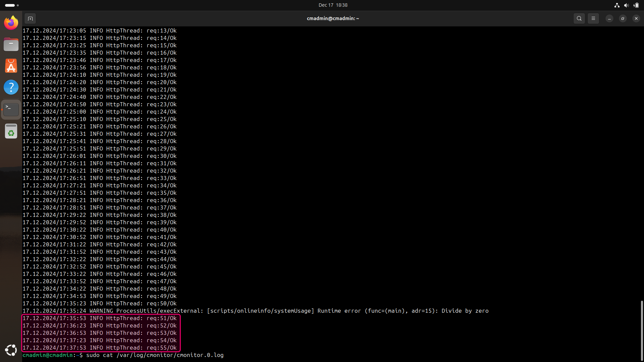
Task: Click the log line req:53/Ok
Action: pos(100,333)
